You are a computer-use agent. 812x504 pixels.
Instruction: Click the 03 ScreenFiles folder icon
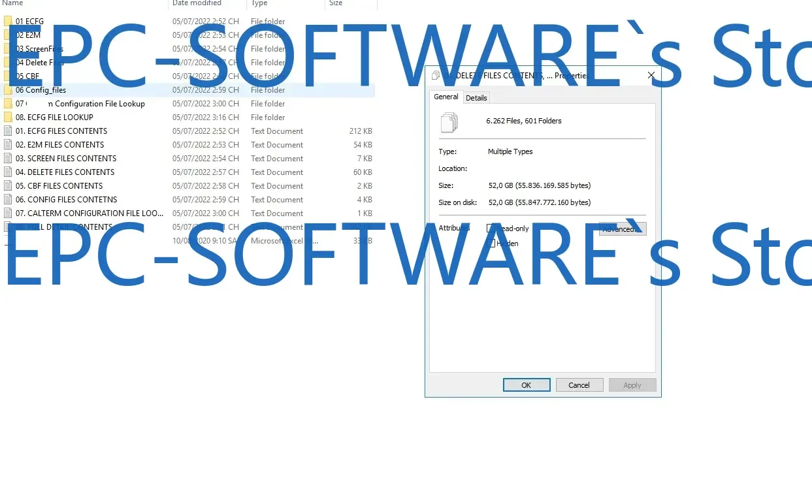tap(7, 48)
